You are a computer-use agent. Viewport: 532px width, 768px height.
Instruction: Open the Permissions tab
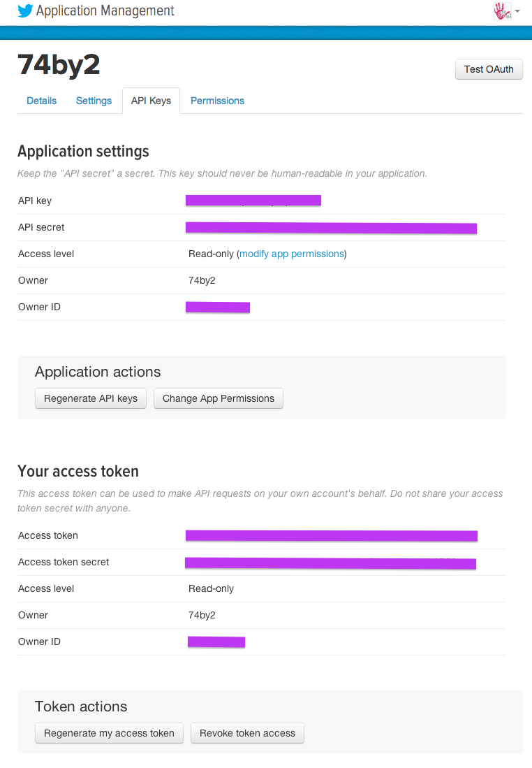pyautogui.click(x=217, y=101)
